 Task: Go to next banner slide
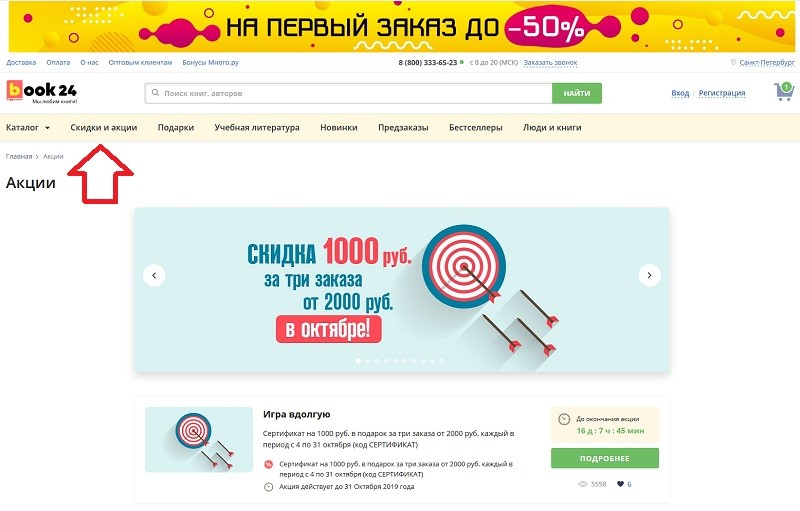(649, 275)
